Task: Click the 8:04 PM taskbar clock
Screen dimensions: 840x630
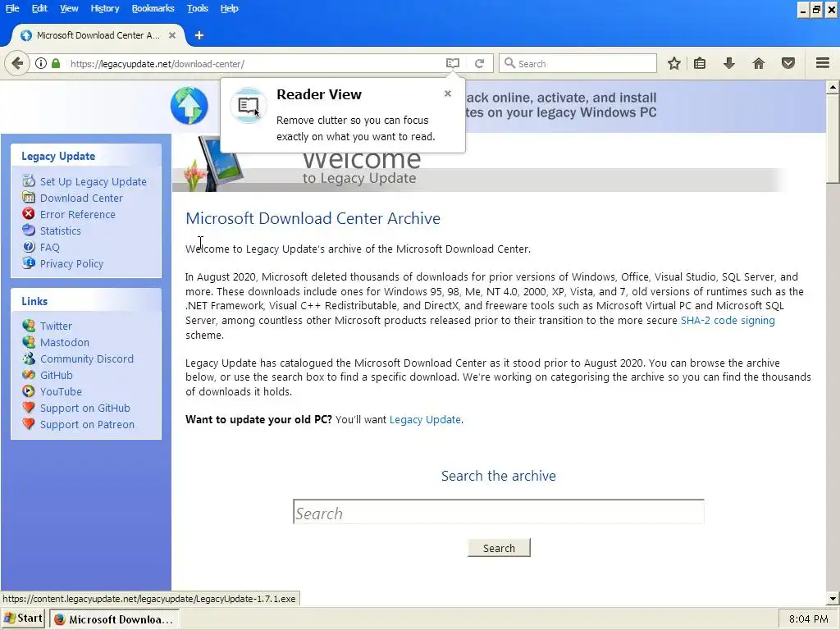Action: point(808,619)
